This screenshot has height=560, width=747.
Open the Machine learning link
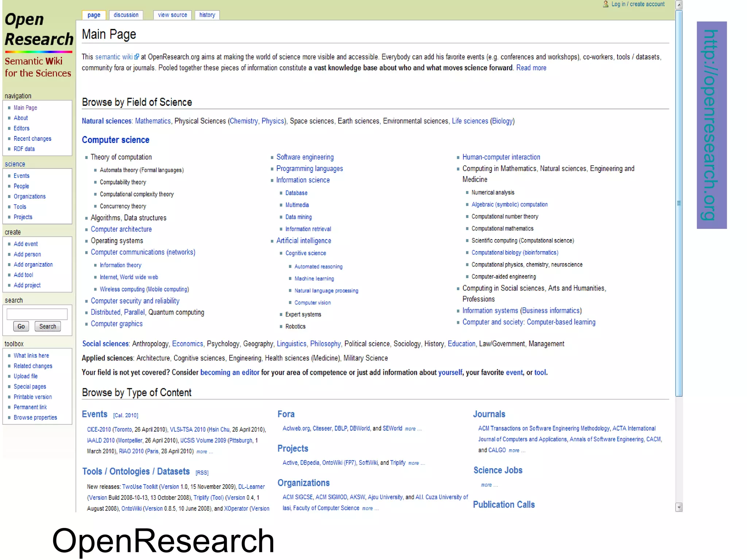[x=314, y=279]
